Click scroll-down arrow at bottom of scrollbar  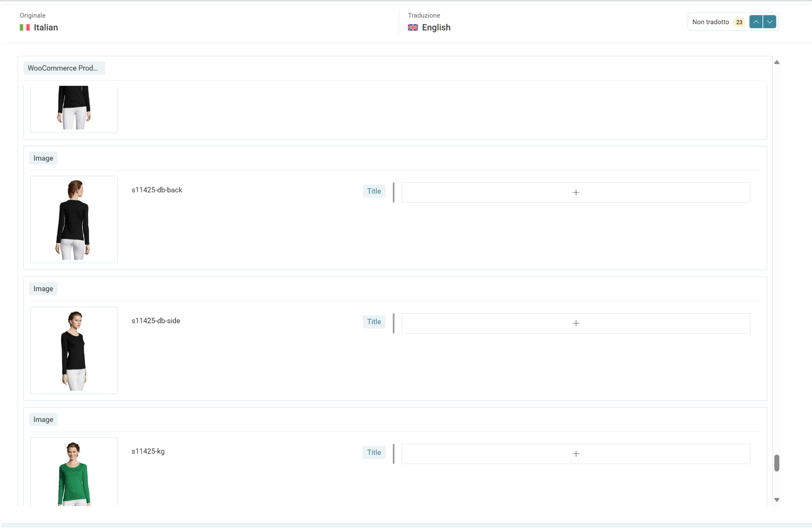(777, 500)
